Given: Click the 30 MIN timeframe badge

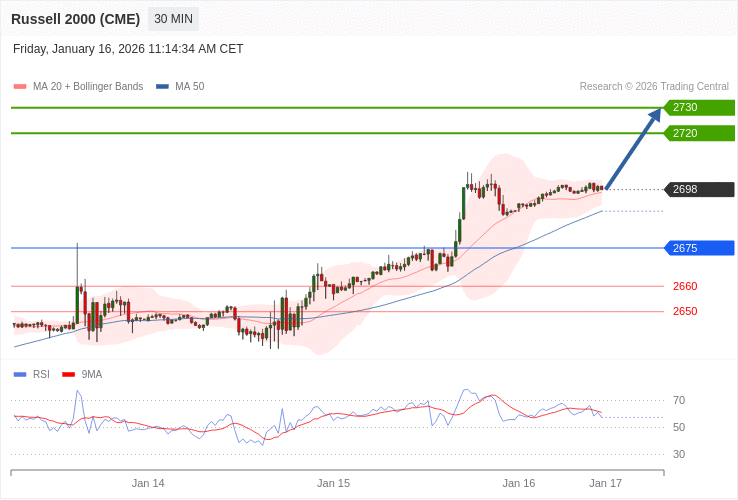Looking at the screenshot, I should tap(173, 19).
